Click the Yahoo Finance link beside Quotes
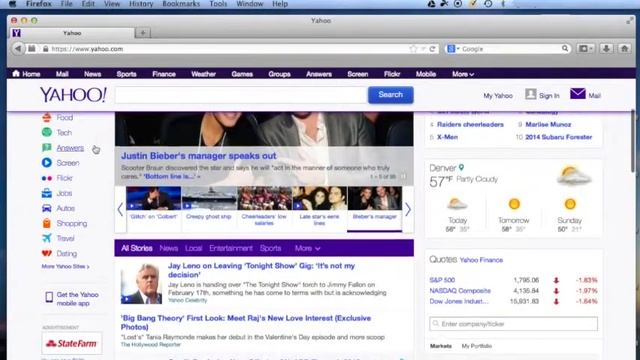 pyautogui.click(x=481, y=260)
